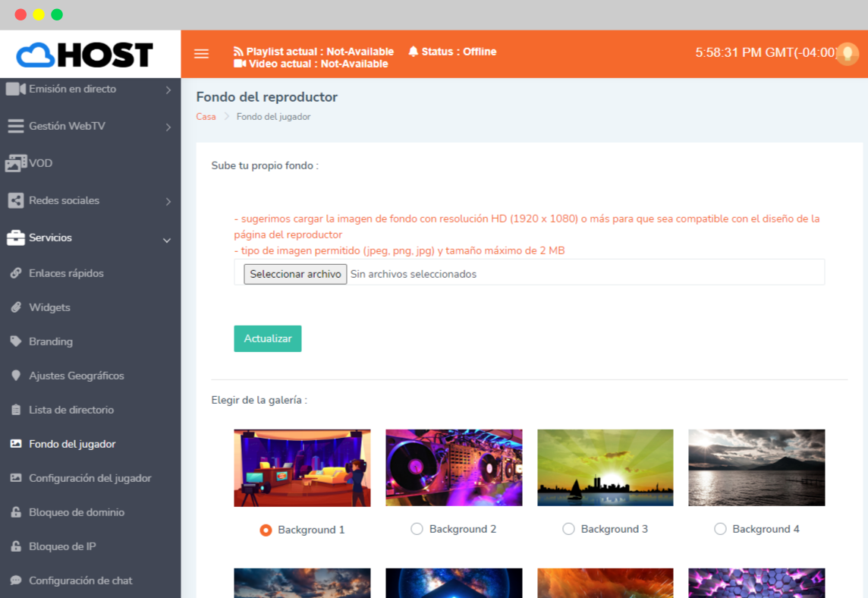Click the chat bubble icon beside Configuración de chat
868x598 pixels.
click(x=16, y=581)
